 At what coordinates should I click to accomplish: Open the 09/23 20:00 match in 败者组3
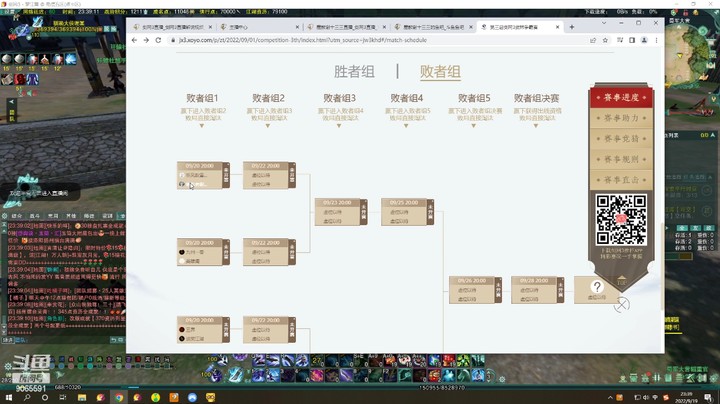tap(341, 212)
